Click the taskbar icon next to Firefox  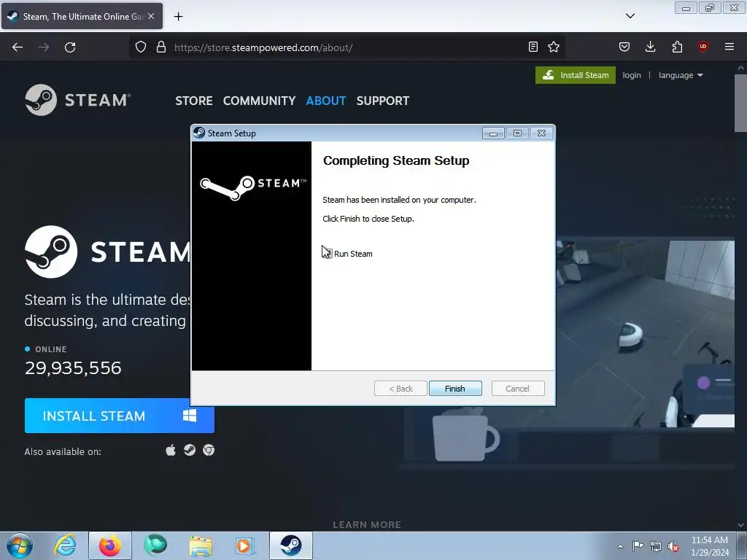(x=155, y=545)
